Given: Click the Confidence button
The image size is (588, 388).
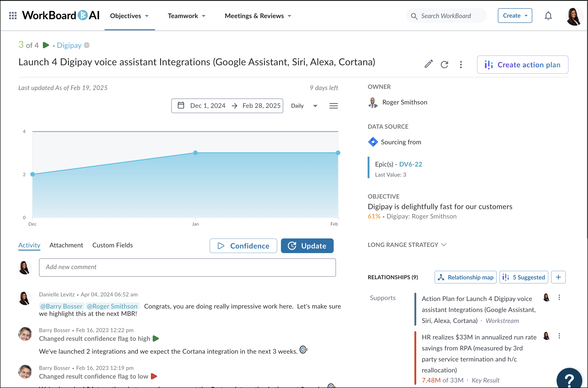Looking at the screenshot, I should coord(243,246).
